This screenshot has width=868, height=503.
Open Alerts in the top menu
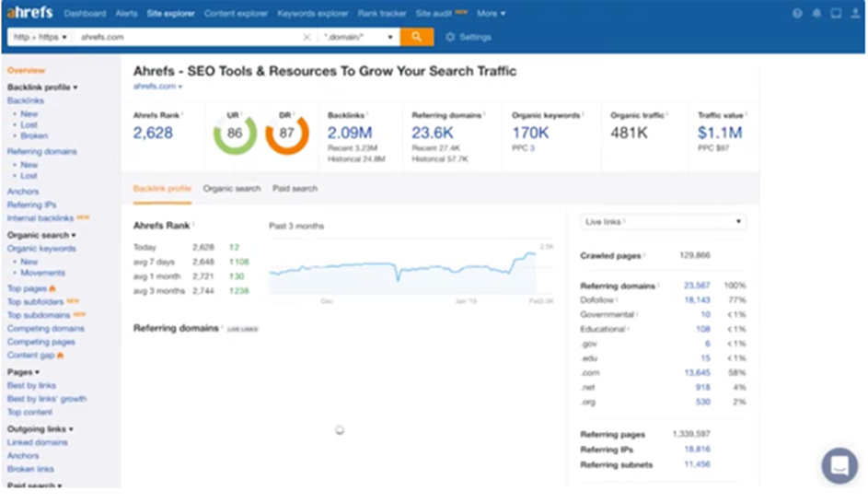(x=126, y=13)
